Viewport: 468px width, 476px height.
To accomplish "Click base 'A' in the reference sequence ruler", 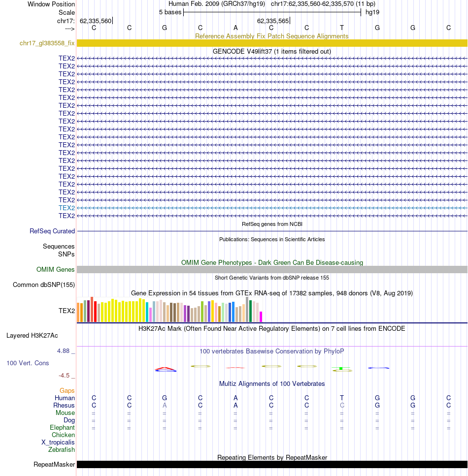I will point(235,28).
